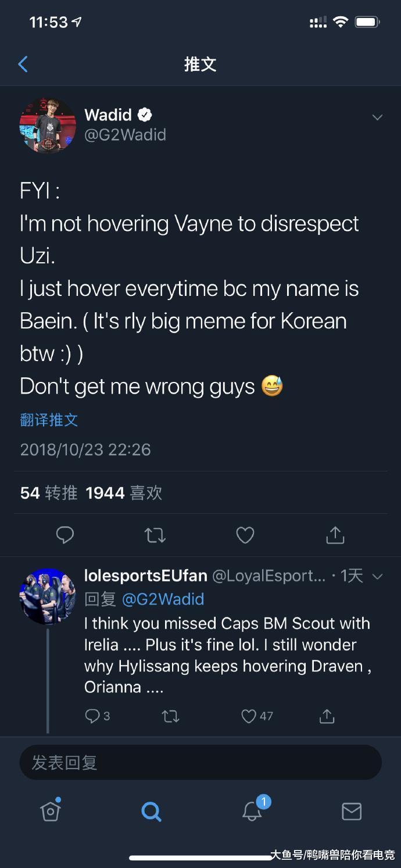The width and height of the screenshot is (401, 868).
Task: Share Wadid's tweet
Action: coord(335,535)
